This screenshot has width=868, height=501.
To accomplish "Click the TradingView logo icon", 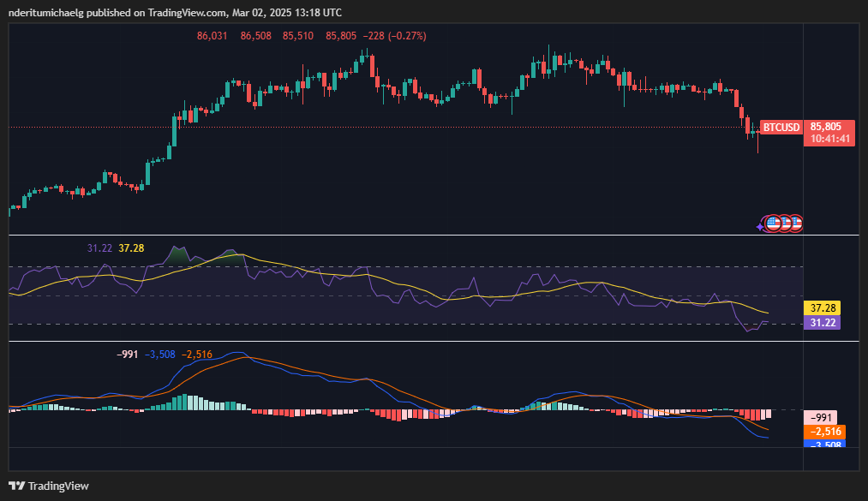I will tap(16, 486).
